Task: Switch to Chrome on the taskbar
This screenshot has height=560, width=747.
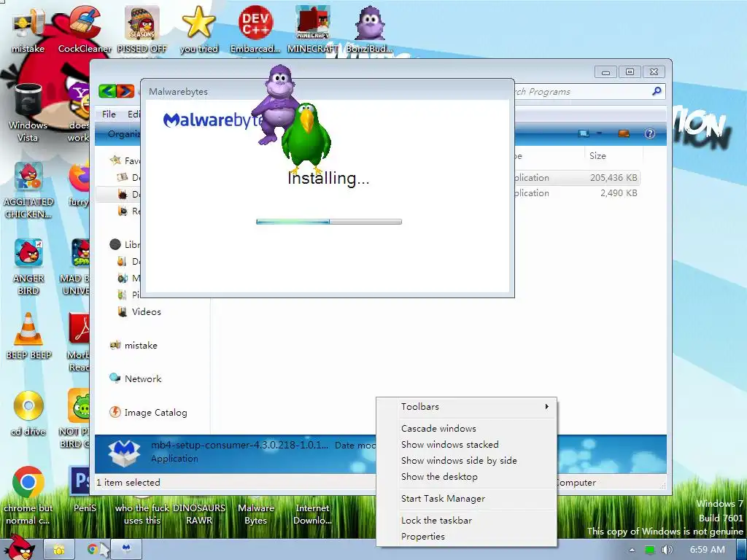Action: (93, 550)
